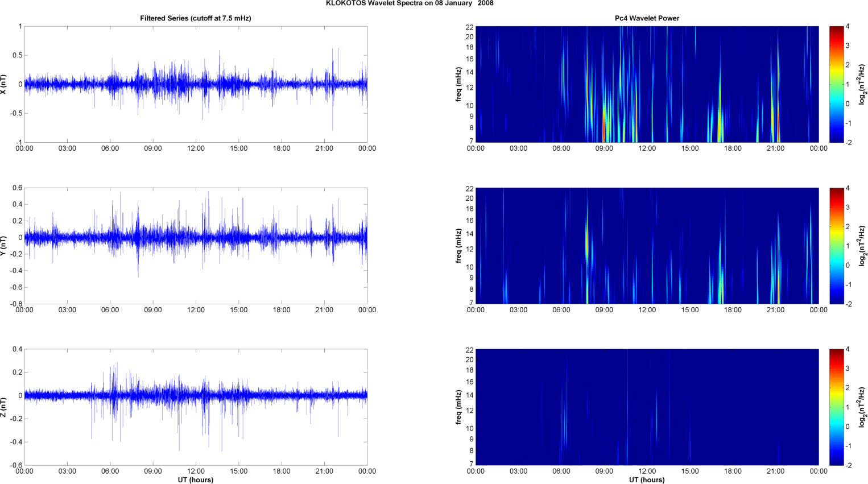Click the UT (hours) label under Z series plot
The width and height of the screenshot is (868, 484).
click(x=195, y=479)
